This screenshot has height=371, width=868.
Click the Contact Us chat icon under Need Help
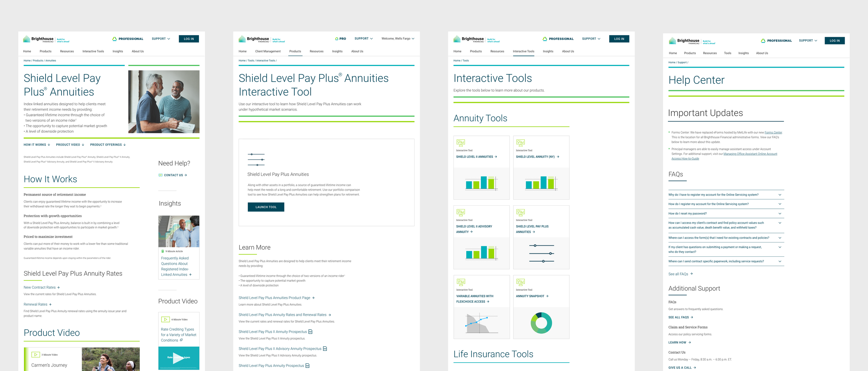pos(160,175)
